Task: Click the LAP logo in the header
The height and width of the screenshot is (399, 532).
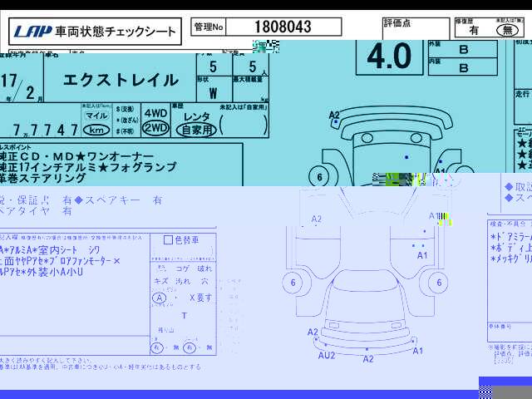Action: (x=33, y=32)
